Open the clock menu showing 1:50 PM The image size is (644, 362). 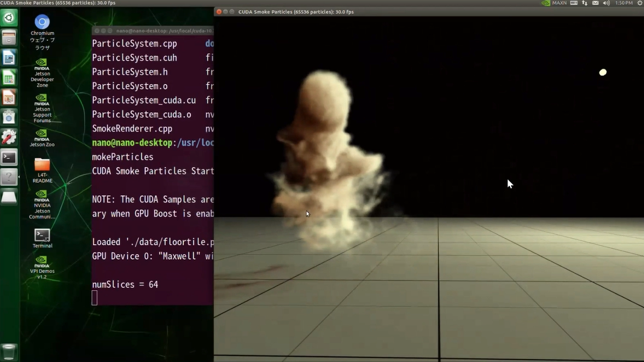coord(624,3)
